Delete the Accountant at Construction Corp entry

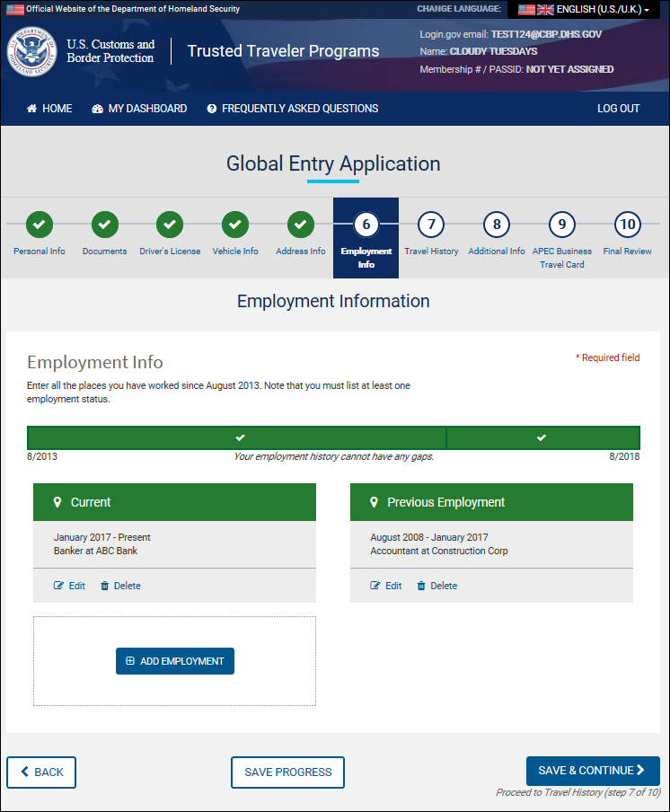[x=437, y=586]
